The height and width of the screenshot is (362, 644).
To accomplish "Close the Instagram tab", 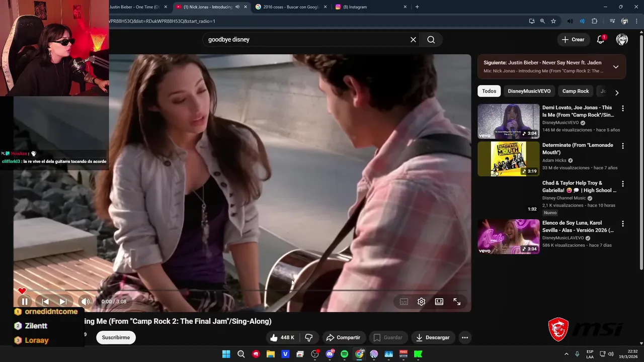I will point(405,7).
